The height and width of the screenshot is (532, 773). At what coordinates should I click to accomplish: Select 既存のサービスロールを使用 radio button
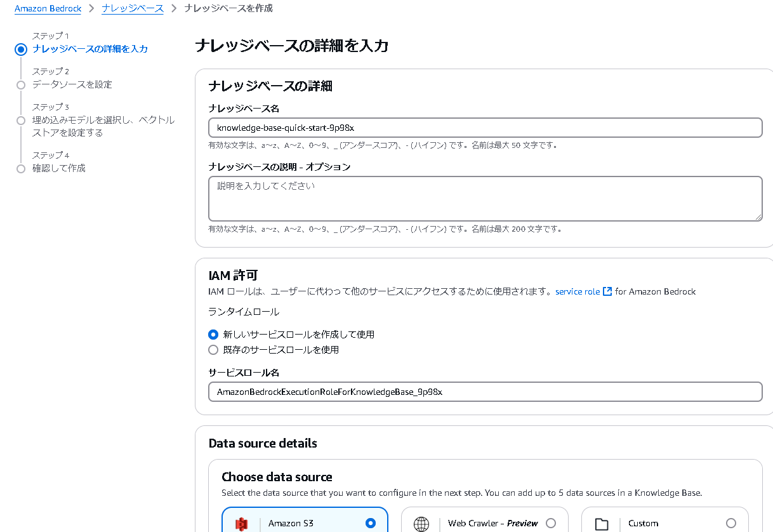click(x=213, y=350)
